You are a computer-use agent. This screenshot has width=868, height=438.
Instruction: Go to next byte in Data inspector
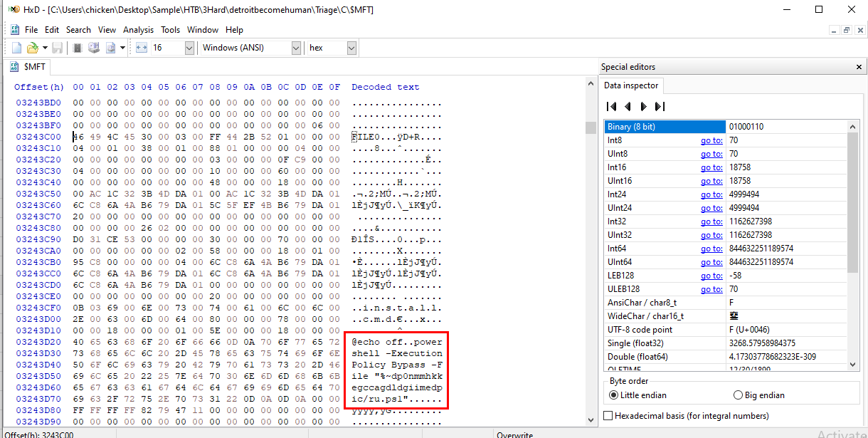(x=643, y=106)
